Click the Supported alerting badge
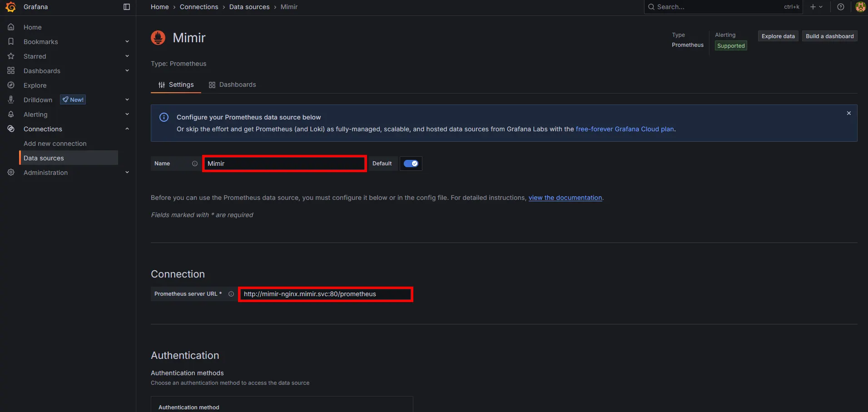This screenshot has height=412, width=868. click(x=731, y=46)
